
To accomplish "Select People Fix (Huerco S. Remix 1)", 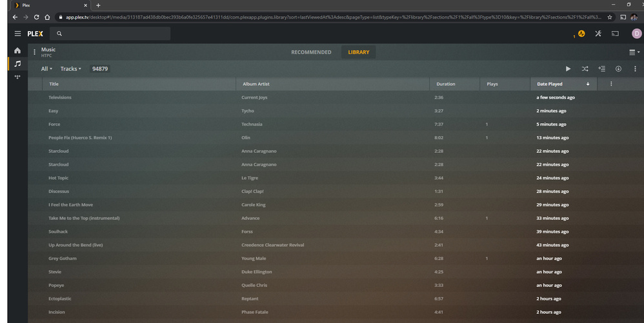I will [80, 137].
